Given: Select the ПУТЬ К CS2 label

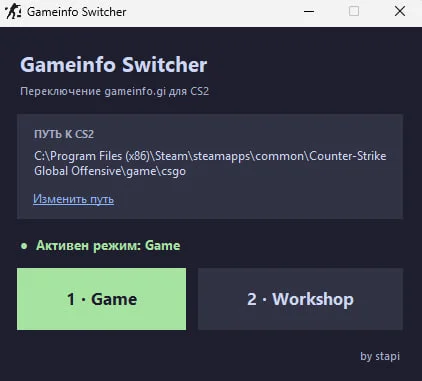Looking at the screenshot, I should (64, 134).
